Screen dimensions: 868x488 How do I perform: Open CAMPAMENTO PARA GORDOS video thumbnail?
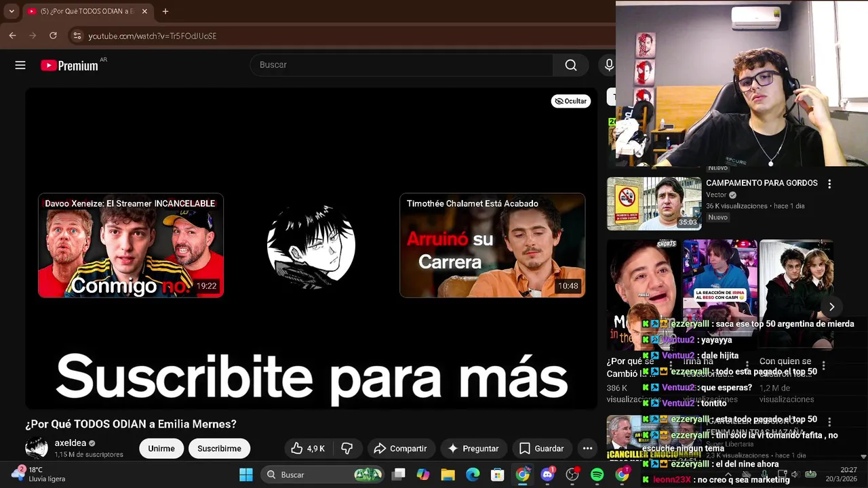click(x=654, y=204)
